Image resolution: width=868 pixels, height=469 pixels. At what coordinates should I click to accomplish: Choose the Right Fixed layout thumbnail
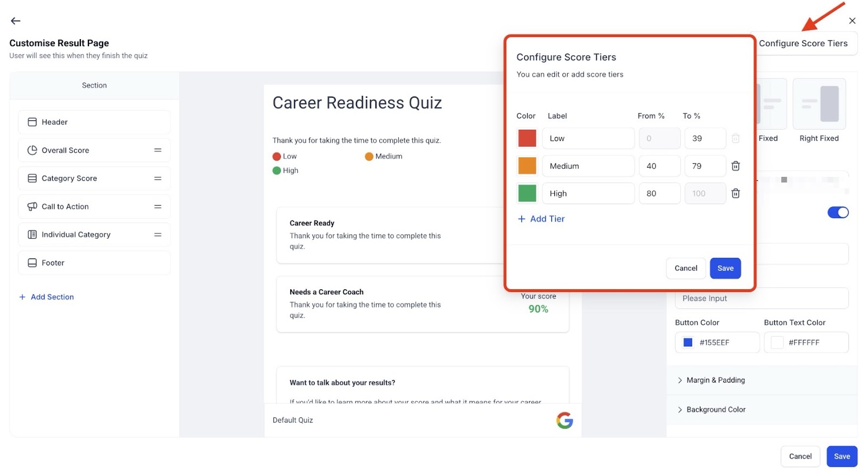pos(819,104)
